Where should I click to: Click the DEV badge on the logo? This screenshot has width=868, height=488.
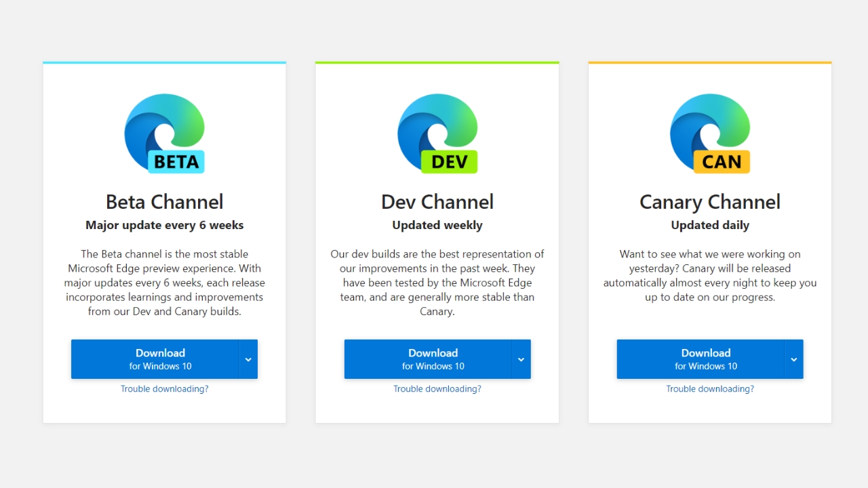pyautogui.click(x=450, y=162)
